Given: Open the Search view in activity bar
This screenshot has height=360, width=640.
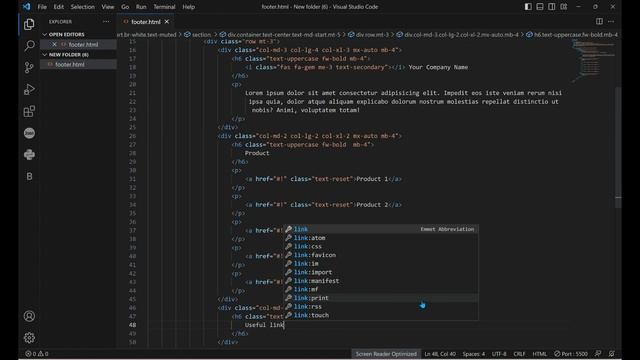Looking at the screenshot, I should point(29,46).
